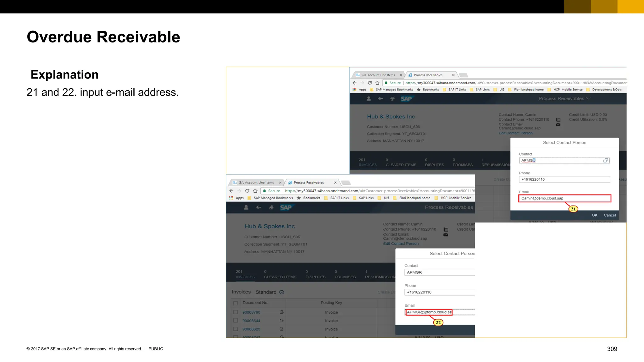The width and height of the screenshot is (644, 362).
Task: Check the box for document 90008790
Action: point(236,312)
